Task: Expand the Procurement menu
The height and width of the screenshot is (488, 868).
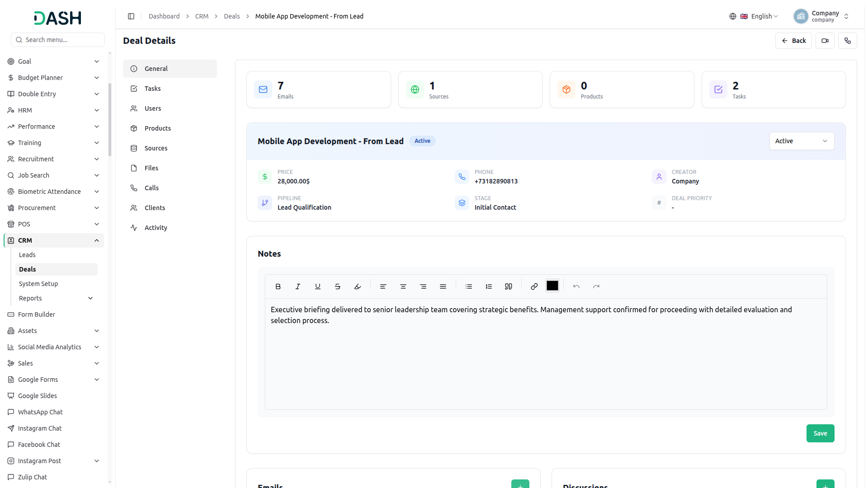Action: click(53, 208)
